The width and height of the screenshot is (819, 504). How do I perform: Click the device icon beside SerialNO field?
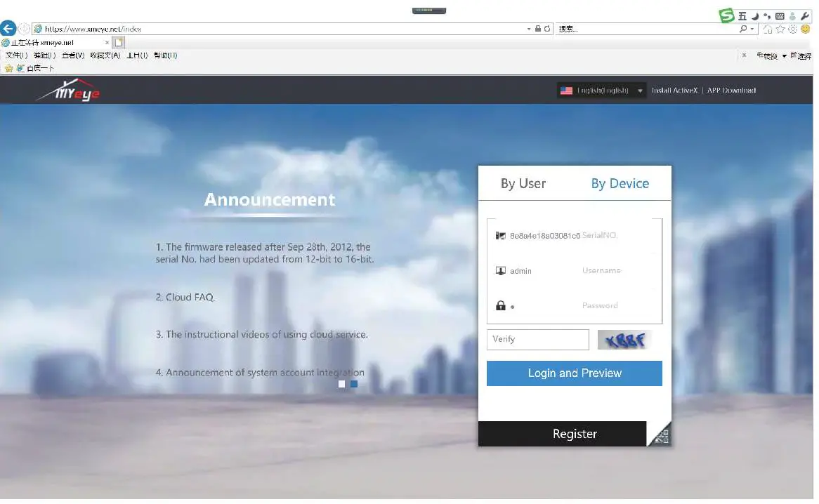click(500, 236)
